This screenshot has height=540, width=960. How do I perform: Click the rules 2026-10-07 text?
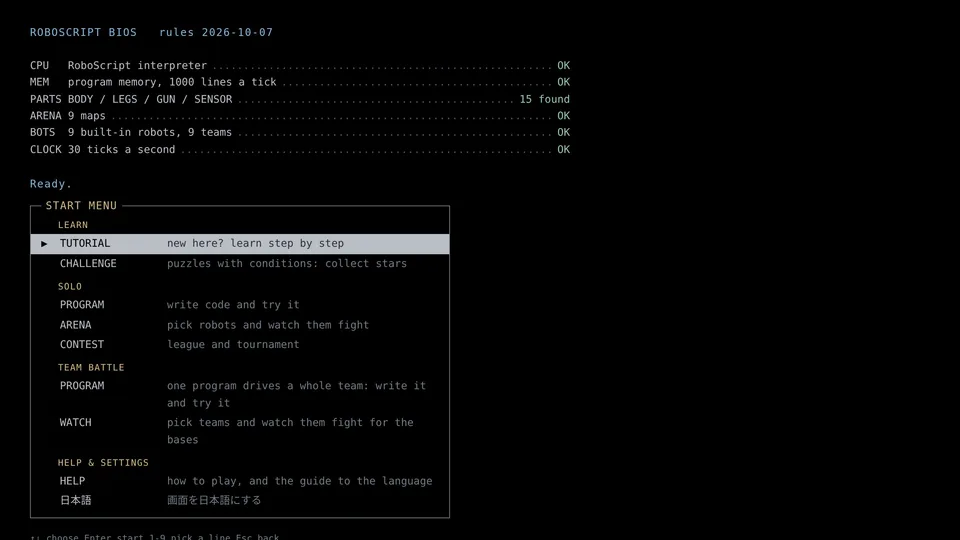pos(216,32)
